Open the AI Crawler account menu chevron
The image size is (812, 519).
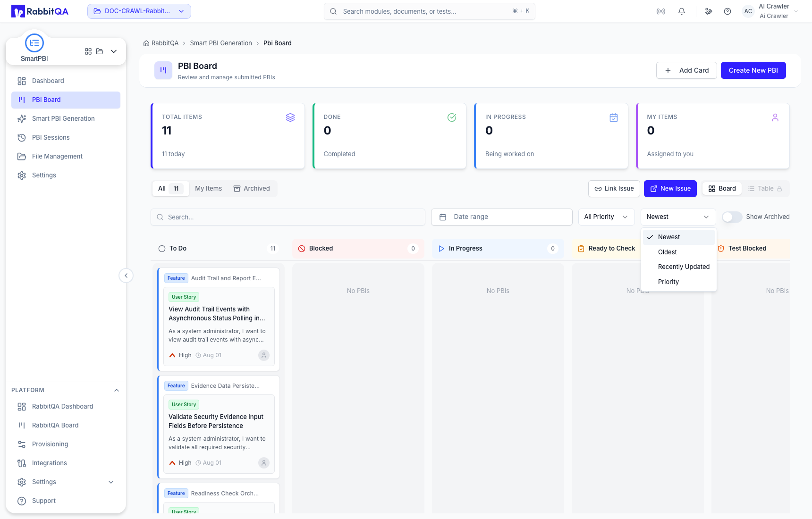796,11
